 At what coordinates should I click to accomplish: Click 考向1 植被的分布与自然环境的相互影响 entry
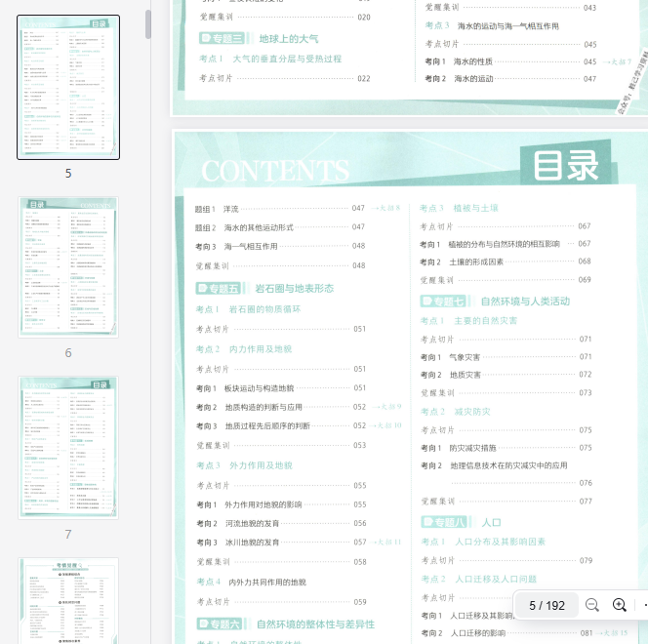coord(506,244)
